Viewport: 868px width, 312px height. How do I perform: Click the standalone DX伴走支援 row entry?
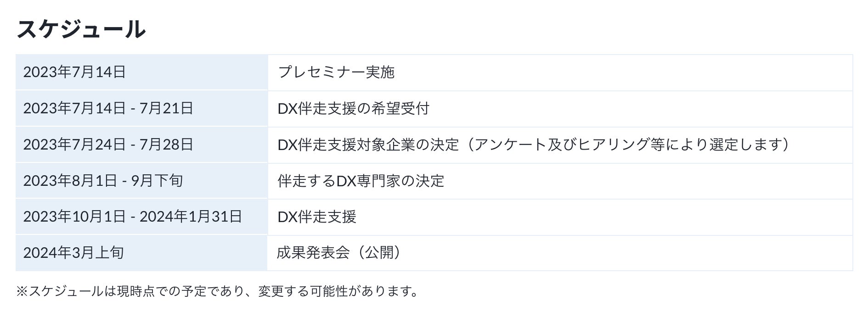point(317,217)
